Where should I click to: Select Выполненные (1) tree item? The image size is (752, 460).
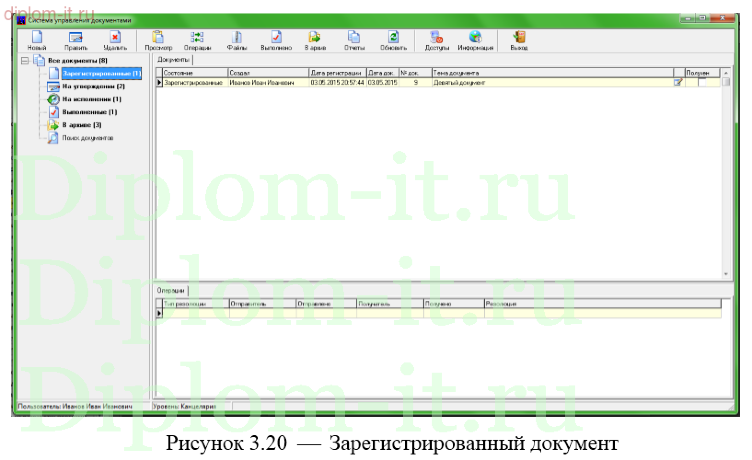pos(90,112)
